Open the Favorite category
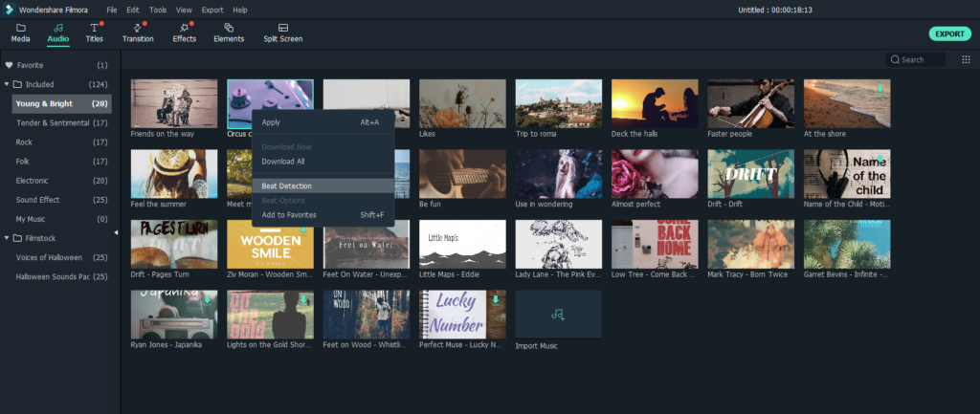The width and height of the screenshot is (980, 414). [30, 65]
